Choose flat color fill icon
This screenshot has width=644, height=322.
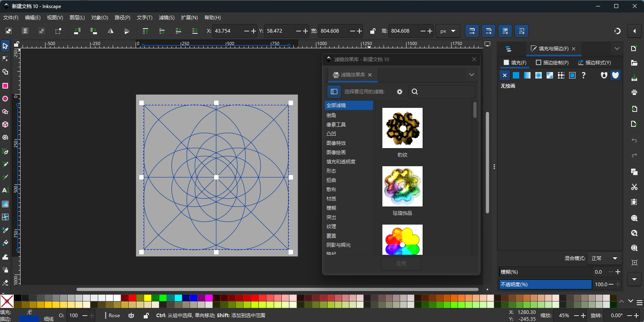coord(516,75)
